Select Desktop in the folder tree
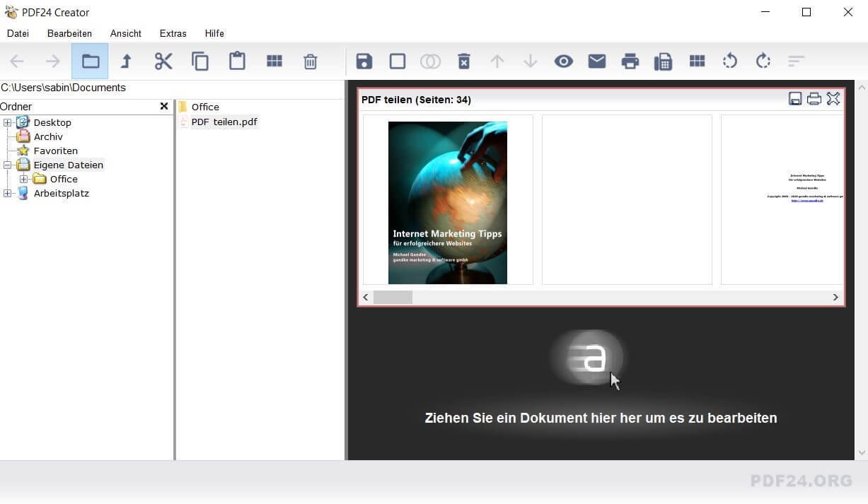The width and height of the screenshot is (868, 504). (52, 122)
